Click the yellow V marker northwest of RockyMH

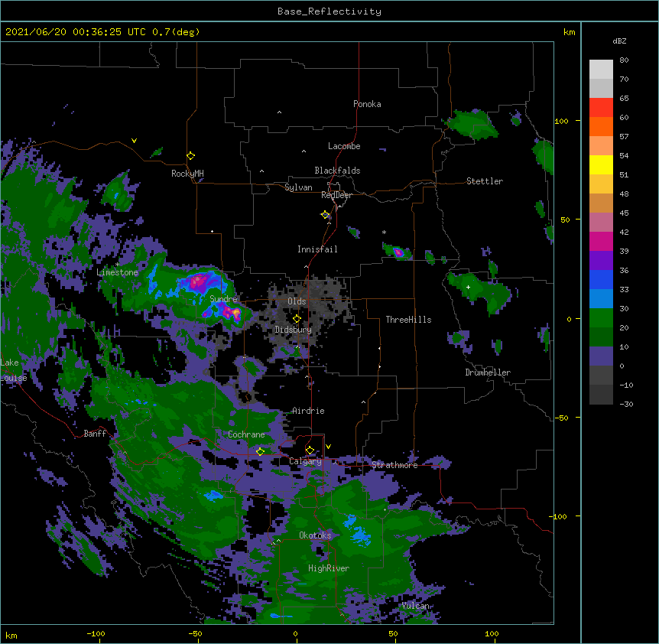(x=134, y=141)
